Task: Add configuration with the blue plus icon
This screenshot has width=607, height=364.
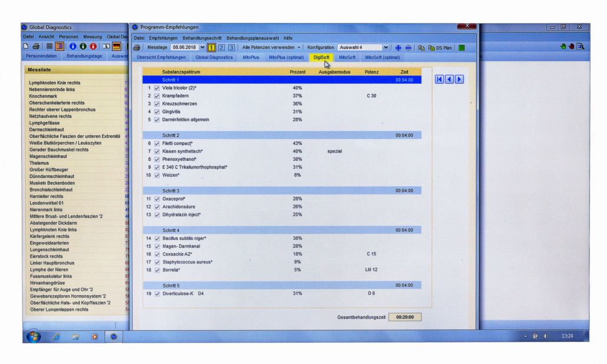Action: tap(398, 48)
